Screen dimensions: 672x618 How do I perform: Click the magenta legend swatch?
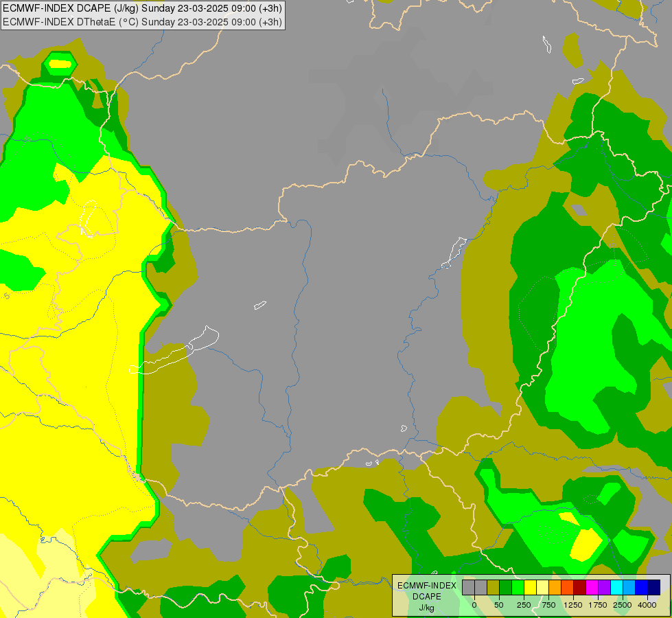pos(592,588)
